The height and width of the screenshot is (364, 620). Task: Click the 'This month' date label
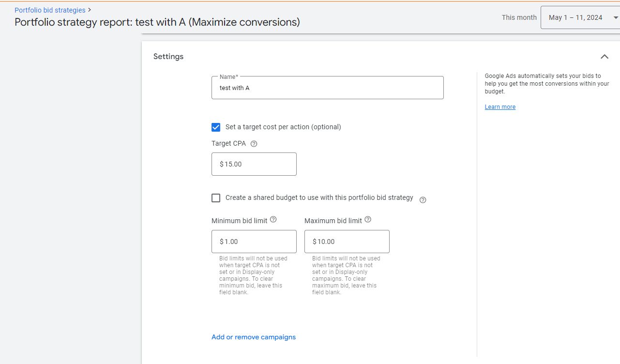click(519, 17)
